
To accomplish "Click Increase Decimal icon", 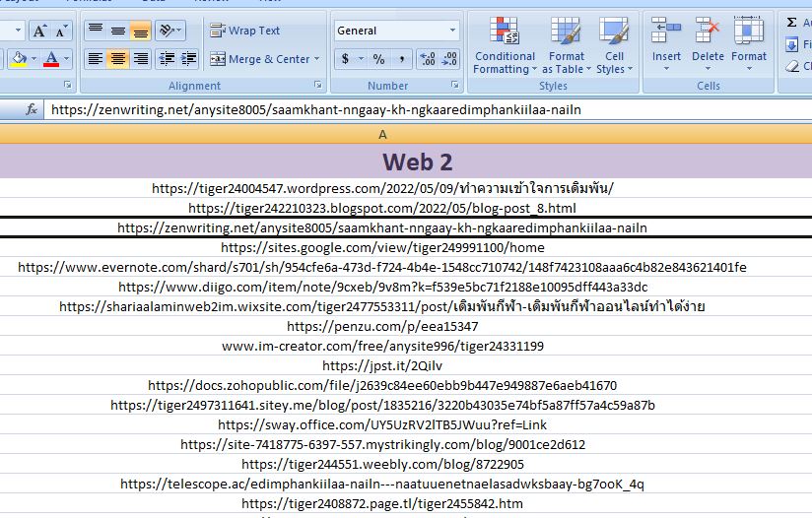I will pos(428,59).
